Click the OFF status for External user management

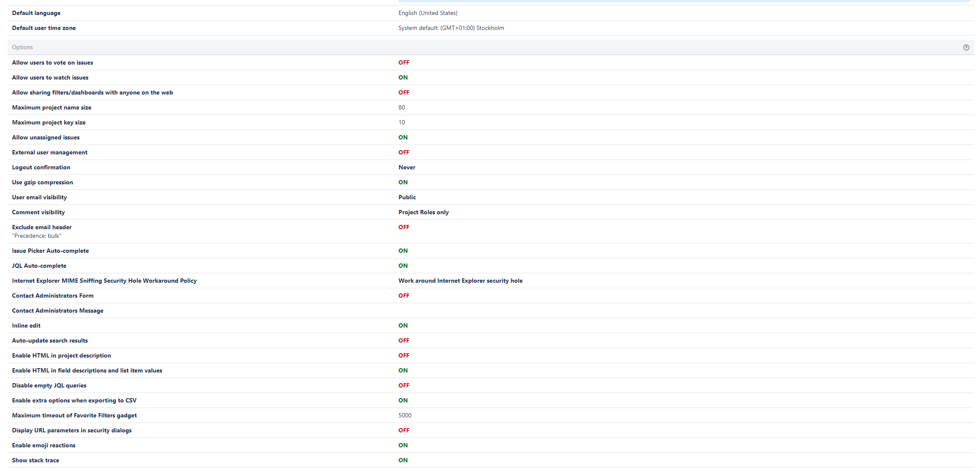point(403,152)
